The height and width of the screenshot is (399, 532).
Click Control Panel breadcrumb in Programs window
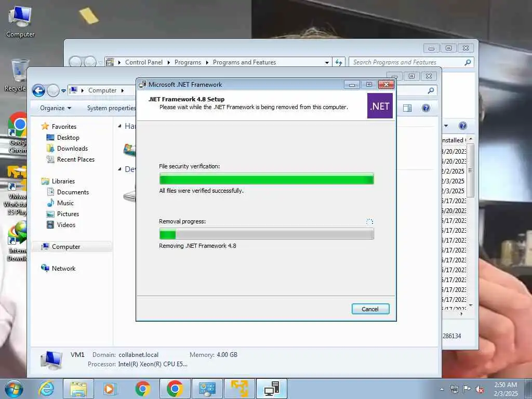(x=143, y=62)
